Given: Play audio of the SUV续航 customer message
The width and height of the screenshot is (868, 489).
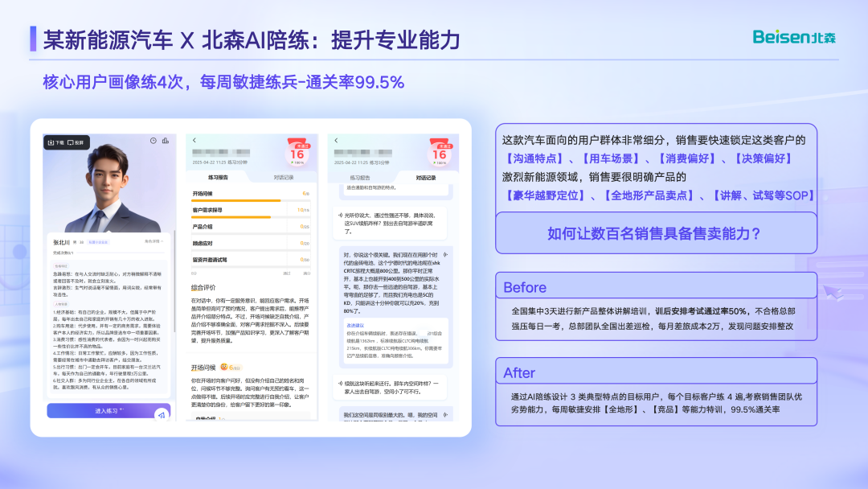Looking at the screenshot, I should 341,216.
